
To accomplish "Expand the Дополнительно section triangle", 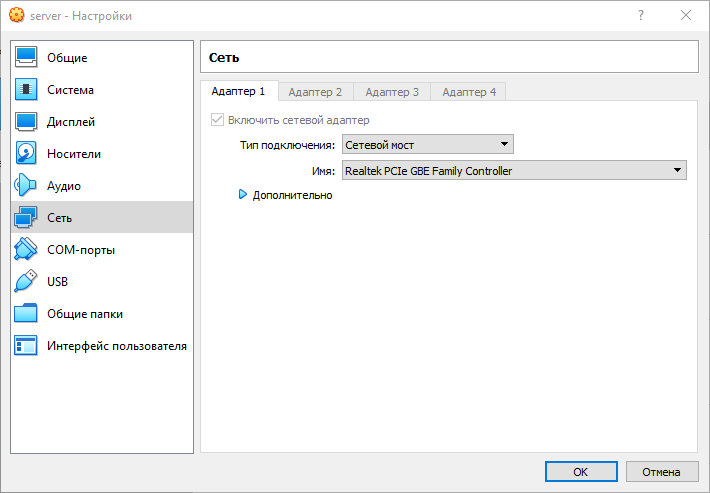I will [x=243, y=195].
